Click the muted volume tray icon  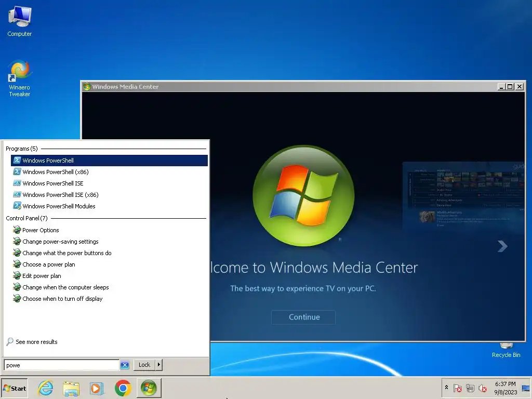483,388
